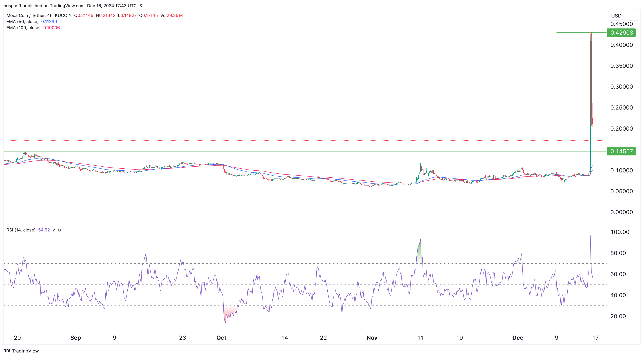Screen dimensions: 644x357
Task: Click the Moca Coin / Tether symbol title
Action: [x=39, y=15]
